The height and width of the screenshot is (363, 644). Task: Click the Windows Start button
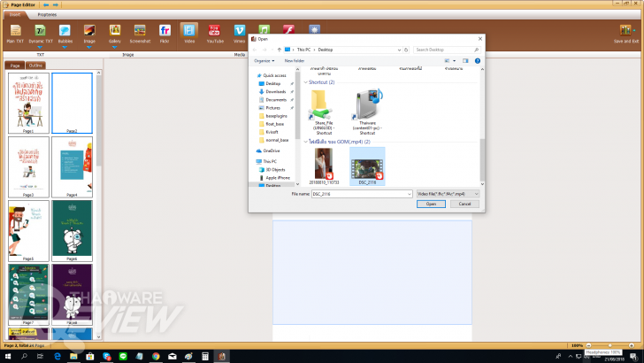pyautogui.click(x=8, y=357)
